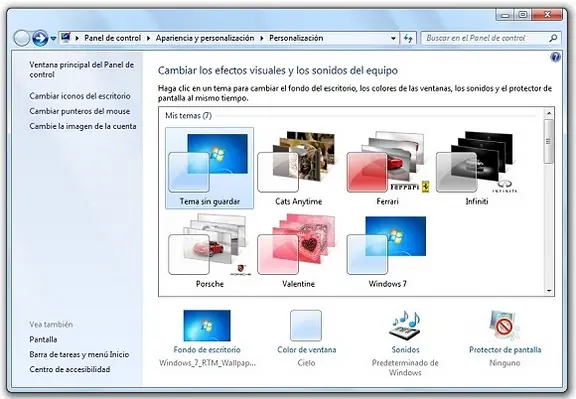Click the back navigation arrow button
This screenshot has height=399, width=576.
[x=21, y=38]
